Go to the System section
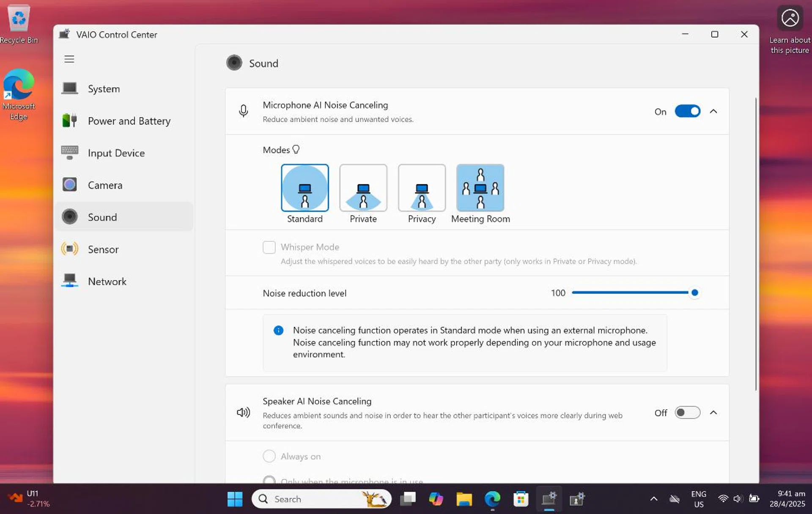This screenshot has width=812, height=514. pos(69,89)
